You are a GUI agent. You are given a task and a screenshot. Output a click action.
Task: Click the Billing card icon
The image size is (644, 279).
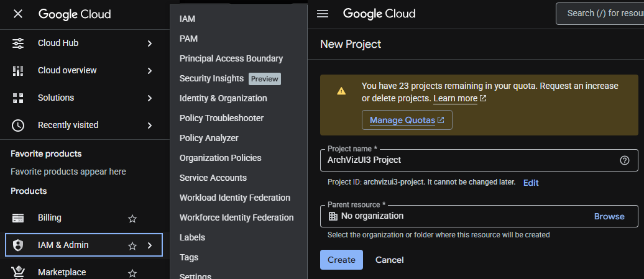[18, 218]
